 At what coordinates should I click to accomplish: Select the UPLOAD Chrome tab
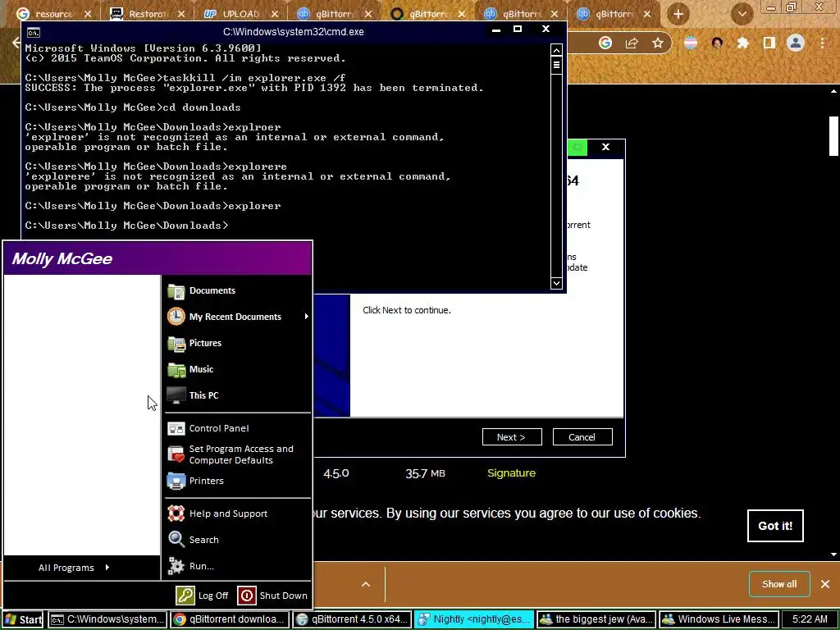click(x=240, y=14)
